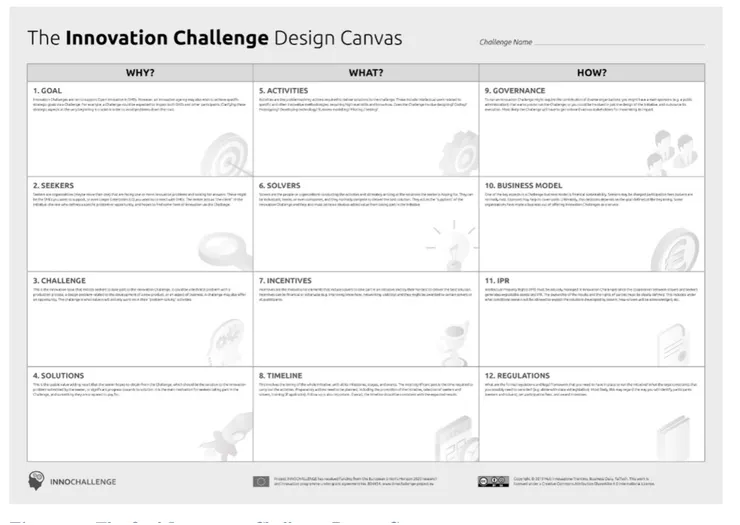Click the European Union flag icon

261,481
